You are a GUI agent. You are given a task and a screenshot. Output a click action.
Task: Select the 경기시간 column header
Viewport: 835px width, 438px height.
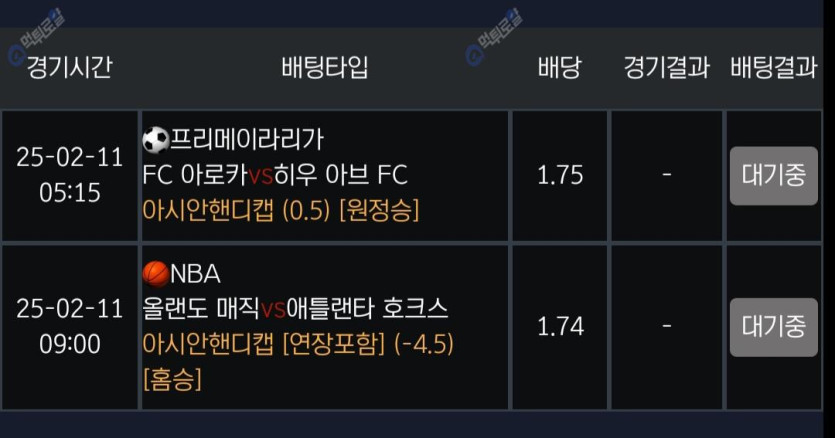coord(69,68)
